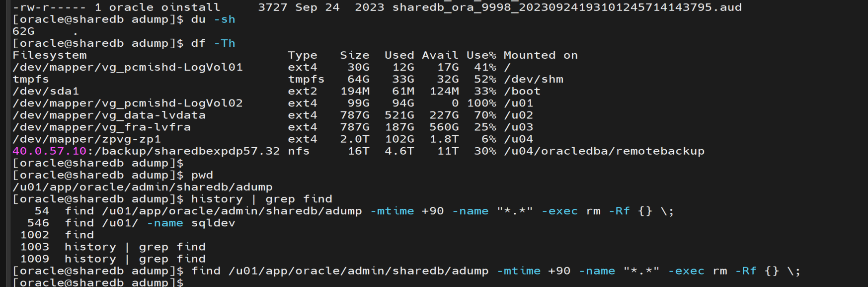Screen dimensions: 868x287
Task: Click the magenta IP address 40.0.57.10
Action: tap(49, 151)
